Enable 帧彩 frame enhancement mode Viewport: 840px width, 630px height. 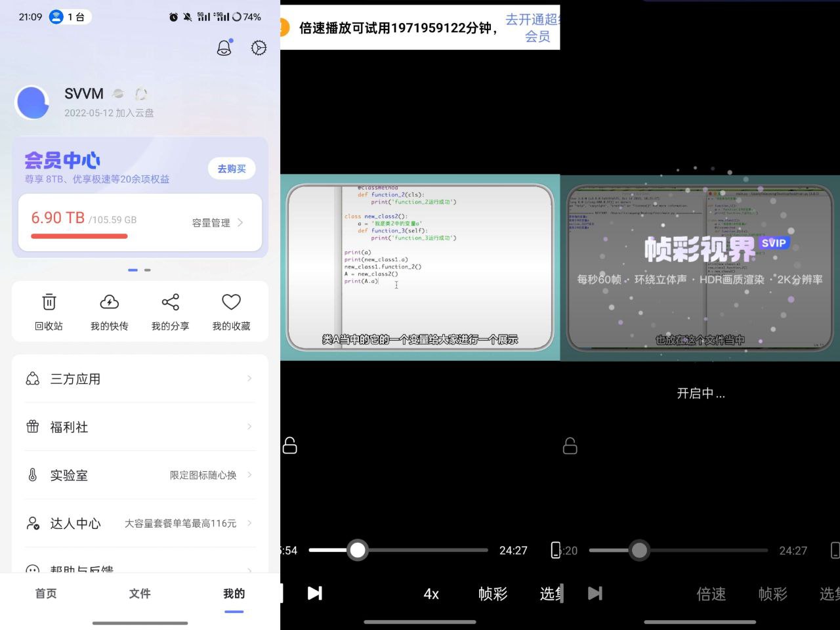coord(492,594)
